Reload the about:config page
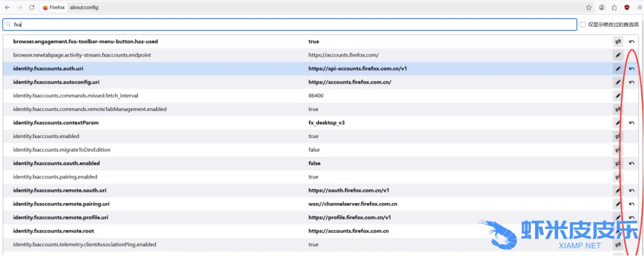The width and height of the screenshot is (644, 256). coord(32,8)
